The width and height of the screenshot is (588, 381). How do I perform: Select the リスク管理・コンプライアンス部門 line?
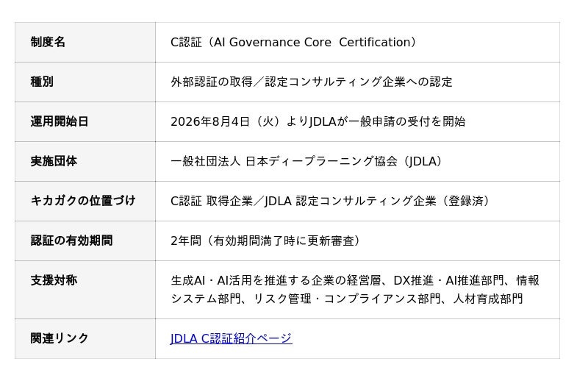347,299
